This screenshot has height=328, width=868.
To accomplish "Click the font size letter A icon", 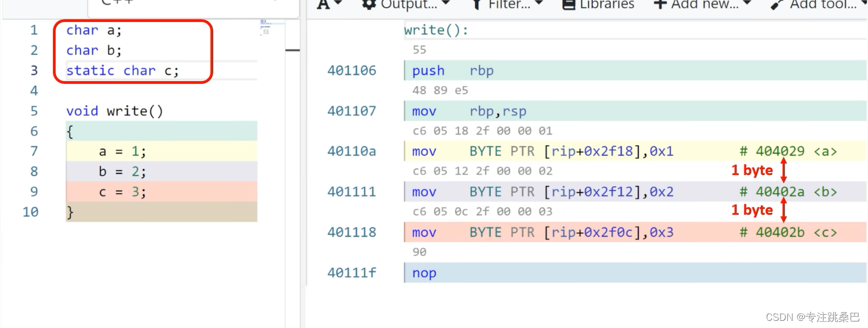I will [x=324, y=4].
